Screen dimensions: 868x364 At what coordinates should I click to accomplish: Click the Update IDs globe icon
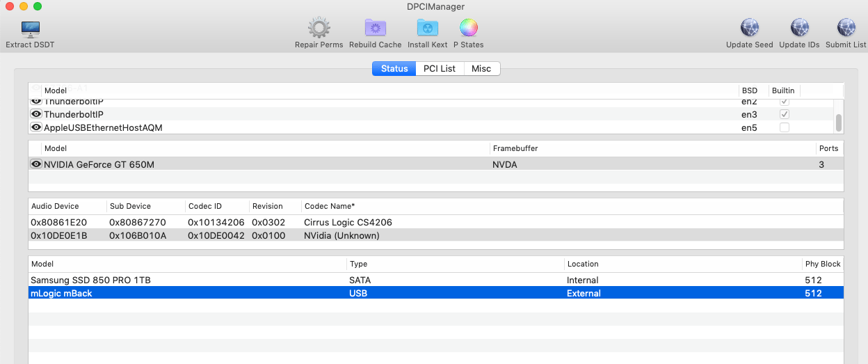(799, 29)
